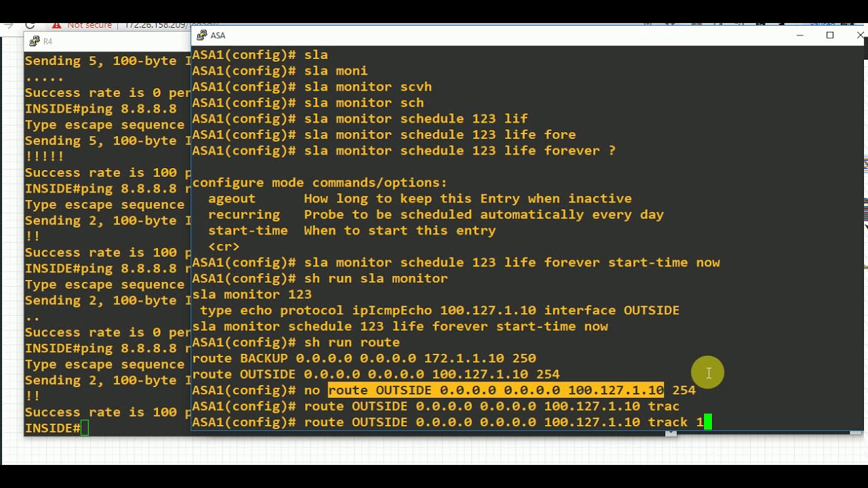The height and width of the screenshot is (488, 868).
Task: Click the highlighted 'route OUTSIDE 0.0.0.0' selection
Action: (x=496, y=390)
